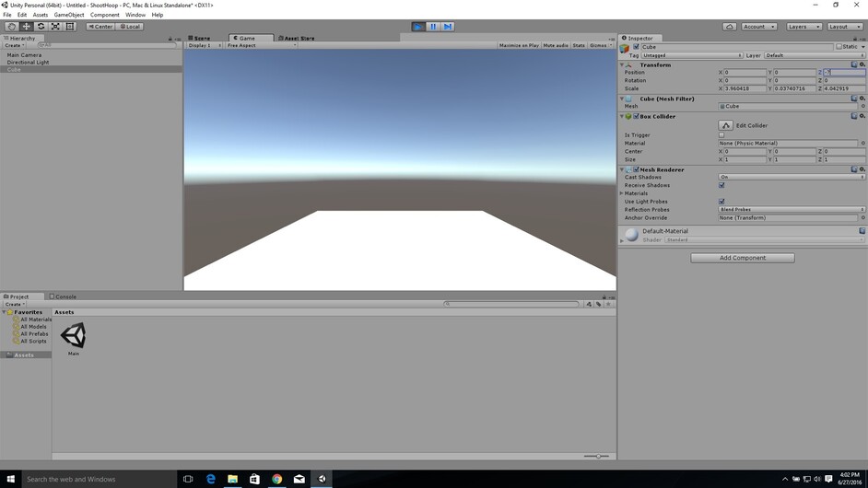This screenshot has width=868, height=488.
Task: Select the Scale tool in toolbar
Action: 55,27
